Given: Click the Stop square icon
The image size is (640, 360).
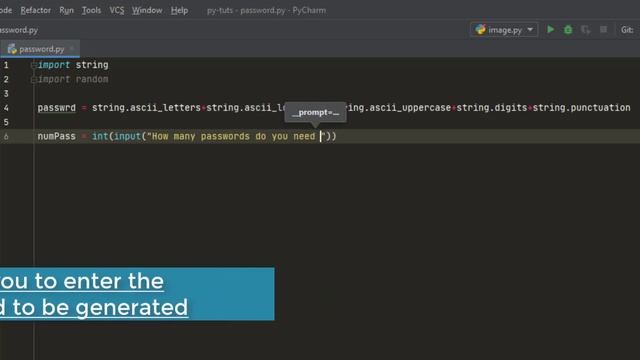Looking at the screenshot, I should click(x=603, y=29).
